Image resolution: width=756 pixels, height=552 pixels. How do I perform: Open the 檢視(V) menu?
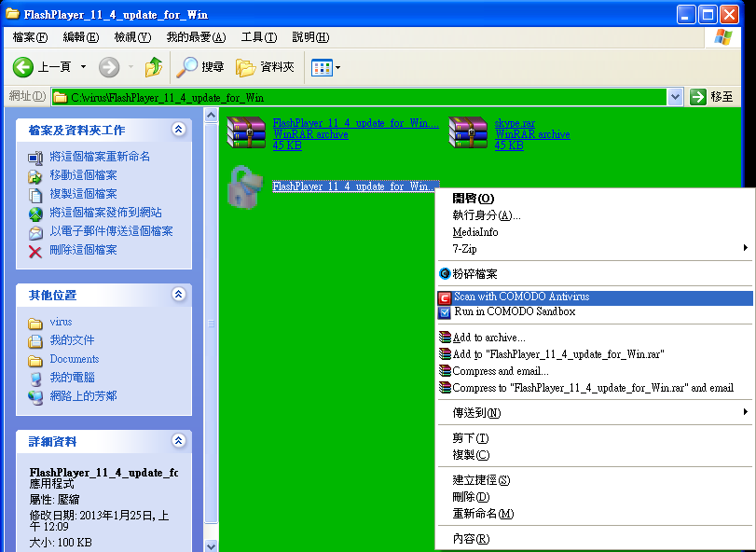[132, 37]
